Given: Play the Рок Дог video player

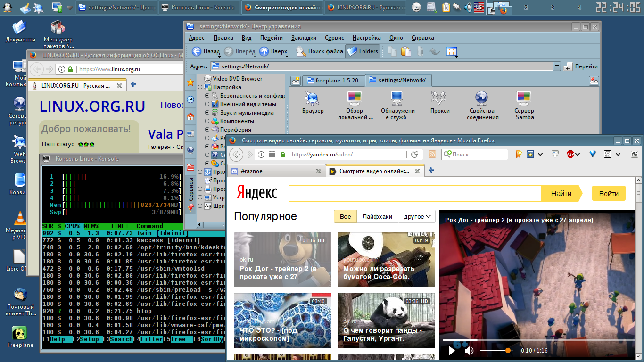Looking at the screenshot, I should [x=452, y=350].
